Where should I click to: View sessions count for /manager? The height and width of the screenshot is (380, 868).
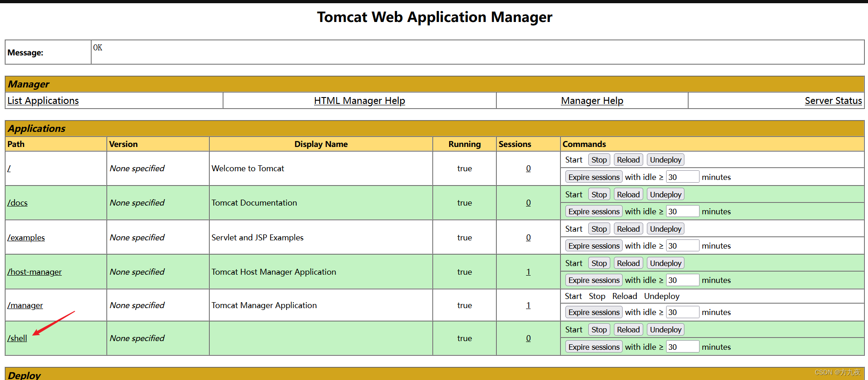[528, 305]
